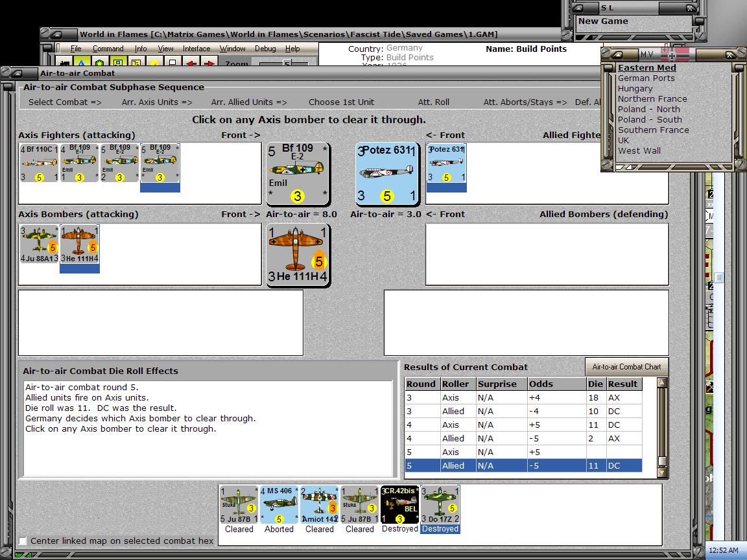
Task: Select Poland - South in M V list
Action: coord(650,119)
